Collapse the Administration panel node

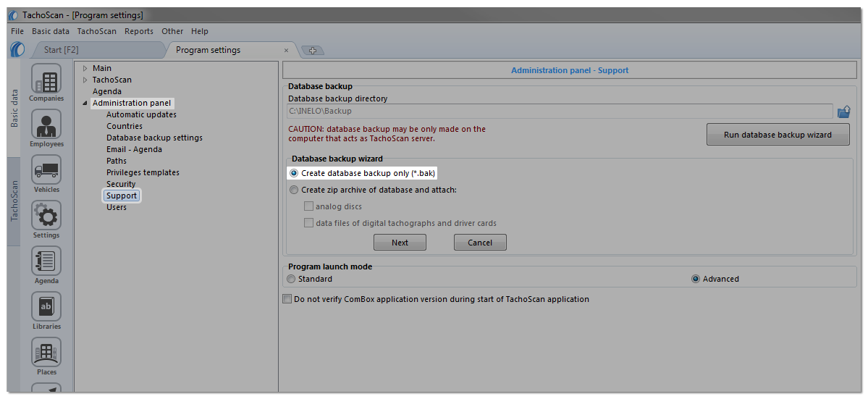pos(85,103)
